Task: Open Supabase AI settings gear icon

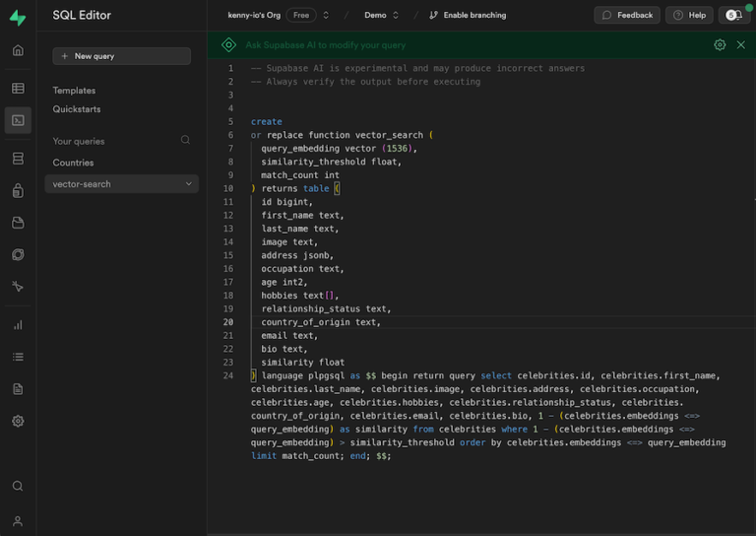Action: [x=720, y=45]
